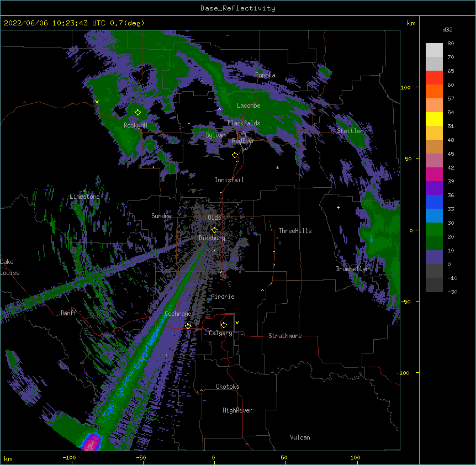Click the RedDeer city label
476x465 pixels.
[x=243, y=141]
